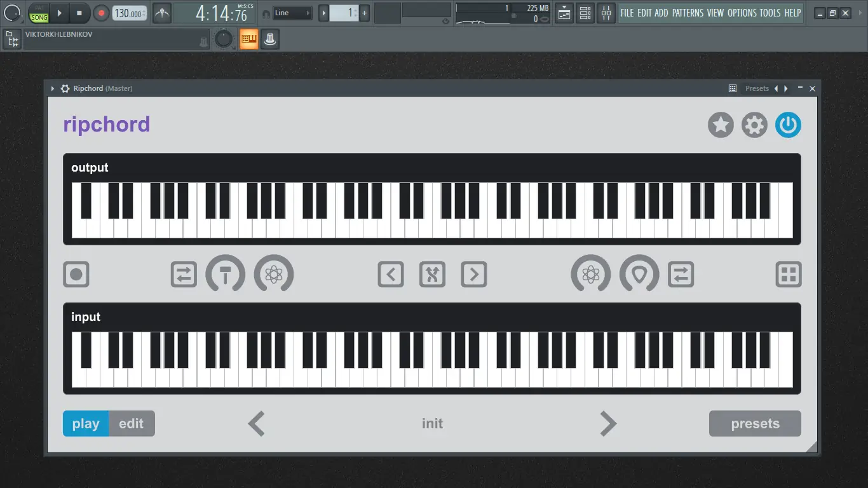Open the VIEW menu
Image resolution: width=868 pixels, height=488 pixels.
[x=715, y=13]
